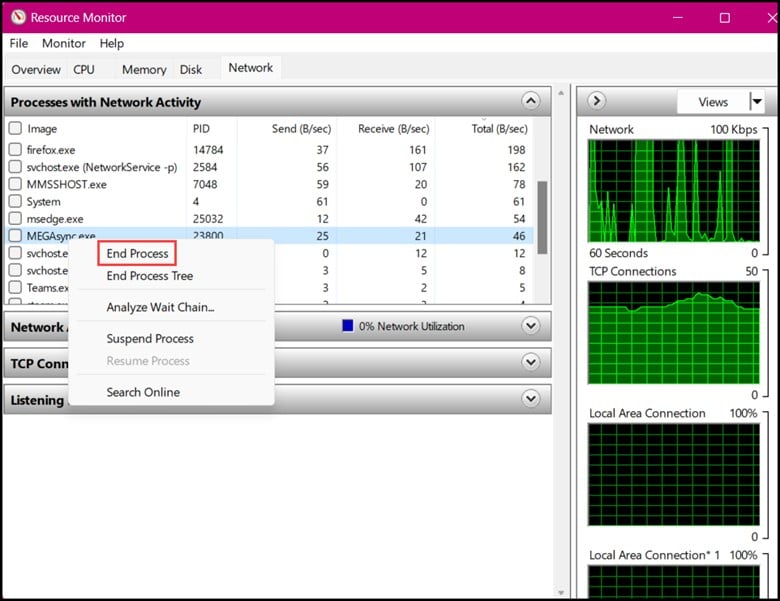The height and width of the screenshot is (601, 780).
Task: Switch to the Overview tab
Action: (36, 70)
